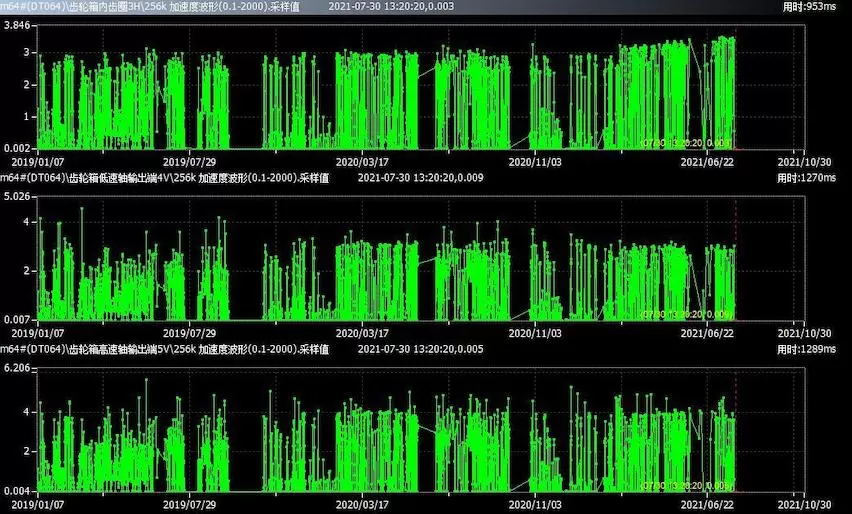Viewport: 852px width, 514px height.
Task: Click the yellow cursor readout in bottom chart
Action: pyautogui.click(x=687, y=484)
